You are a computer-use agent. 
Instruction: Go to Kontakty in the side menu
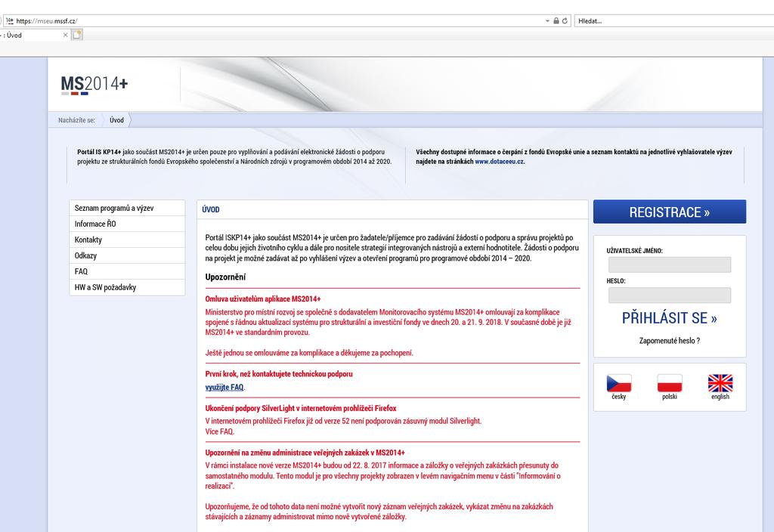(x=127, y=240)
